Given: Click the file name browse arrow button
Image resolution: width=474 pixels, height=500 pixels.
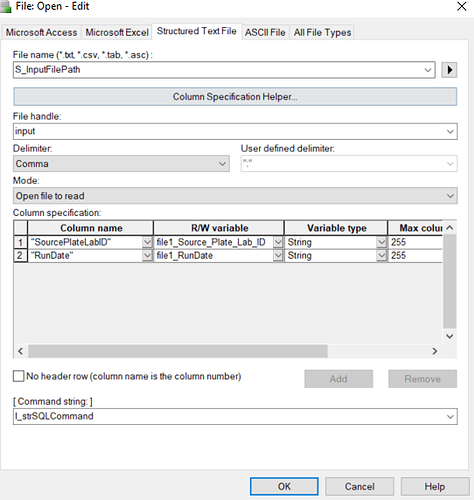Looking at the screenshot, I should pos(449,70).
